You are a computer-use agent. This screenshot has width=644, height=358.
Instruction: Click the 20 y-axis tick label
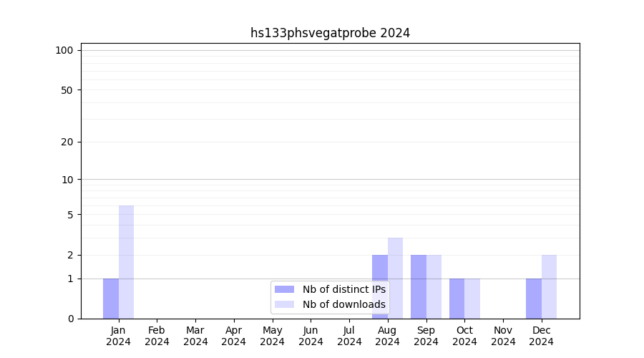67,142
